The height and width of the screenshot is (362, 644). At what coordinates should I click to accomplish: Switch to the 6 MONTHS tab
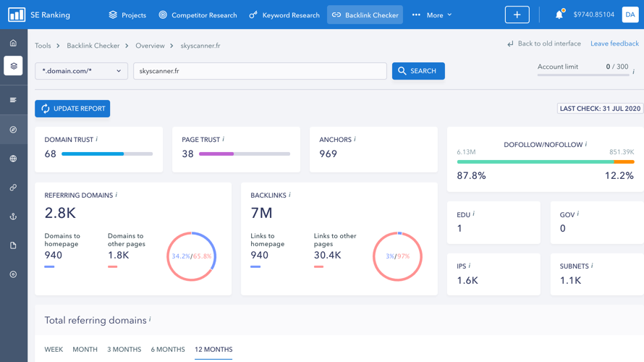click(168, 349)
